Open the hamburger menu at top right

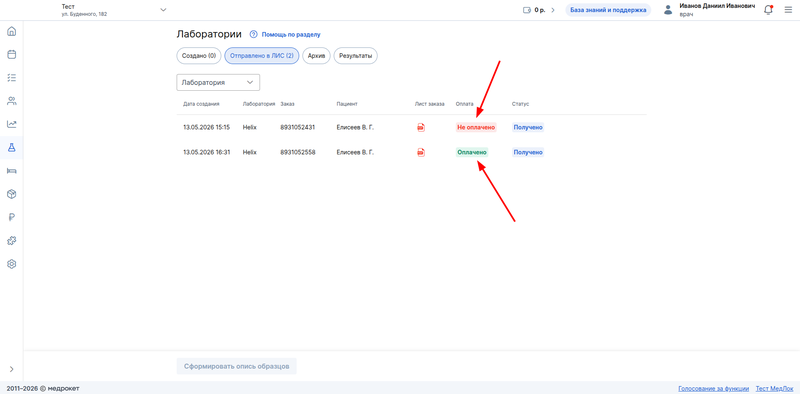pyautogui.click(x=788, y=10)
